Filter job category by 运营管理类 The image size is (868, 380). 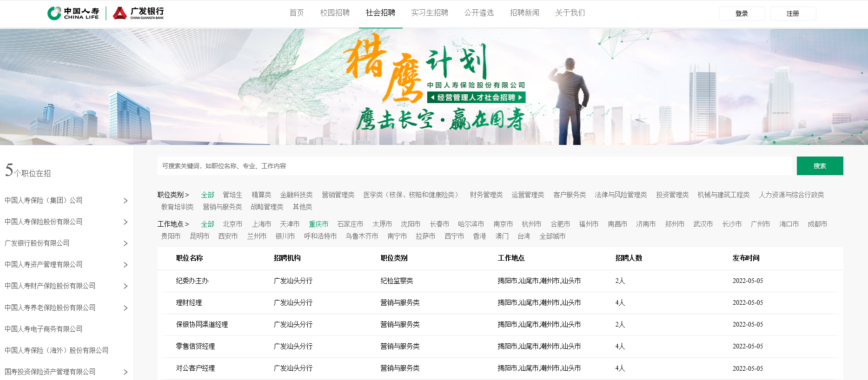(x=528, y=195)
